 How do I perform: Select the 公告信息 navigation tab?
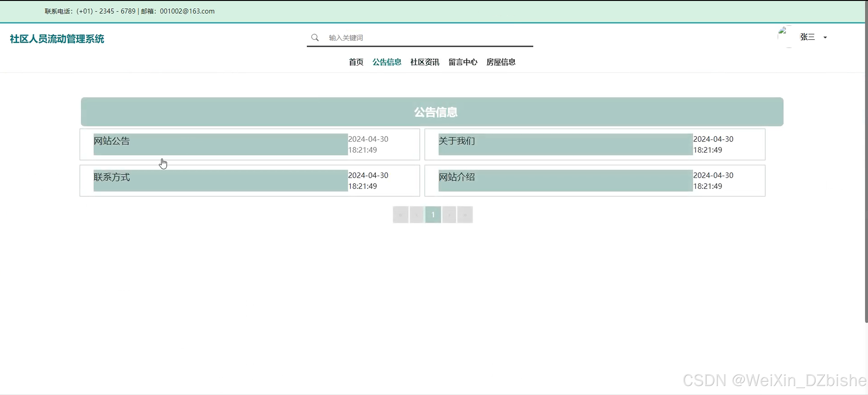(x=387, y=62)
